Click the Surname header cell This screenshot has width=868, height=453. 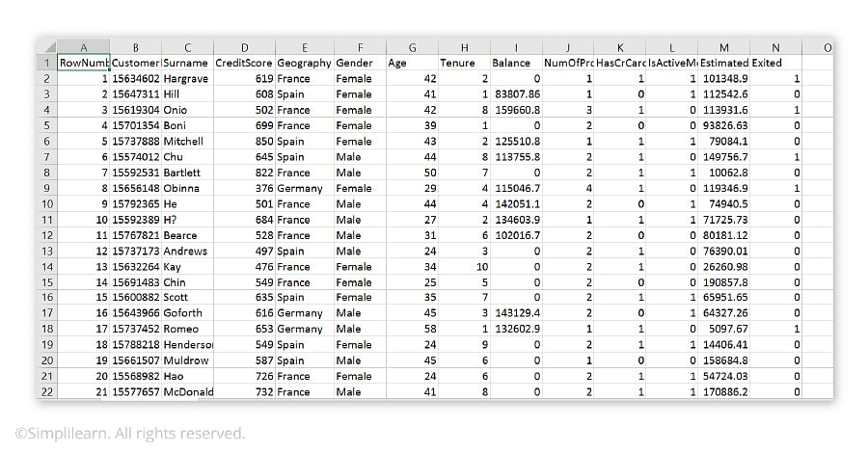click(x=186, y=63)
